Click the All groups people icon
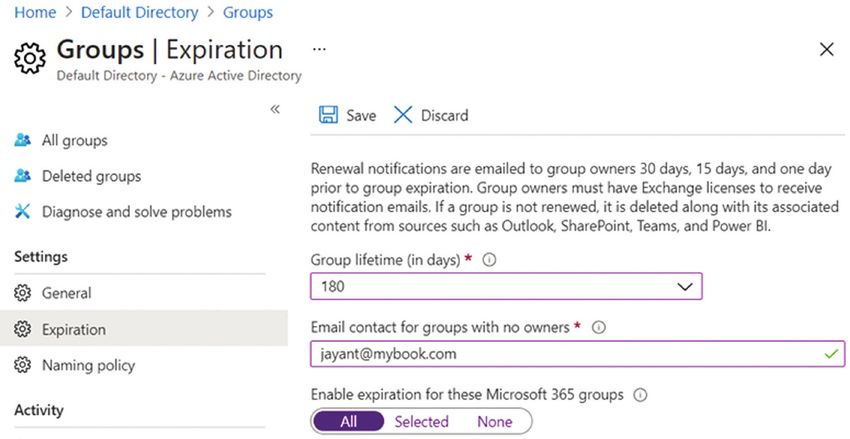The image size is (850, 439). pos(22,140)
